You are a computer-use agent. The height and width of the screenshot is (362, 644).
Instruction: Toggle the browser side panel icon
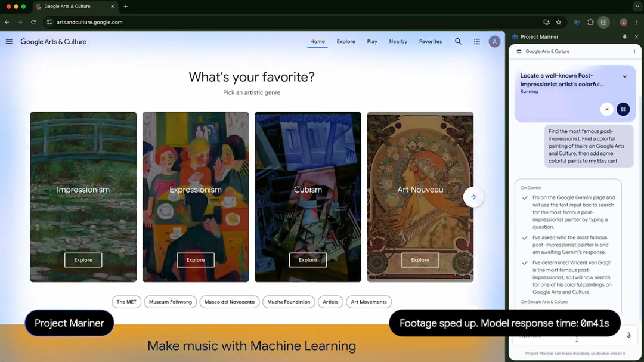click(x=603, y=22)
